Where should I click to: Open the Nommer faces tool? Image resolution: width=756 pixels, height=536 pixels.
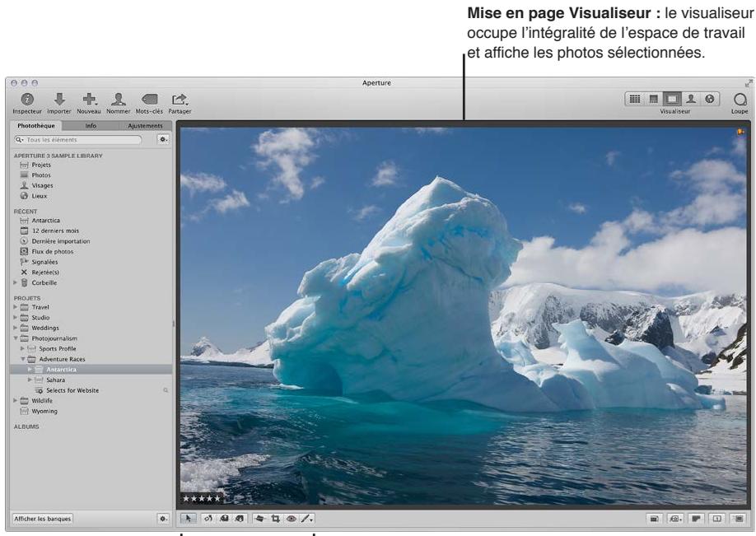coord(118,100)
